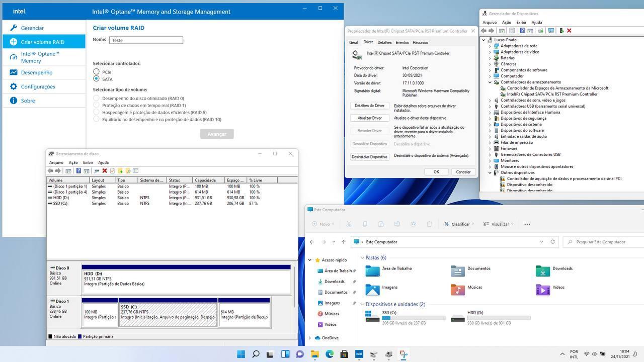This screenshot has width=644, height=362.
Task: Expand Adaptadores de rede in device tree
Action: tap(490, 46)
